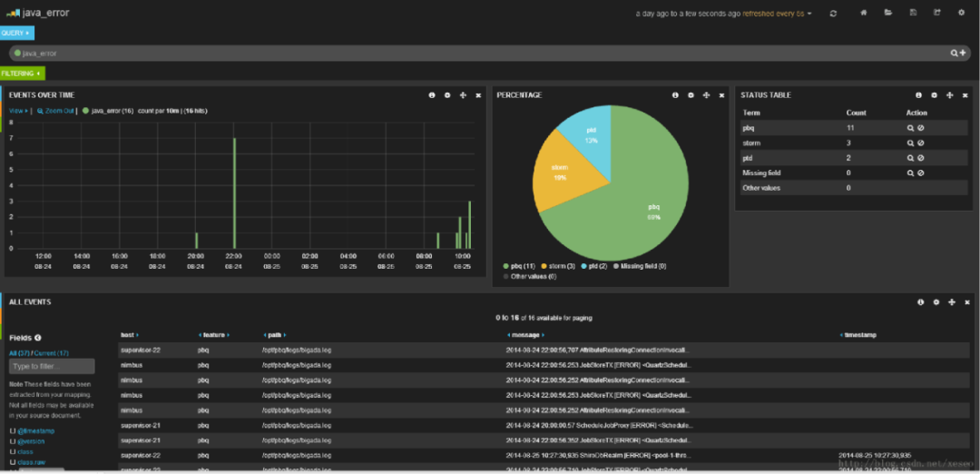Click move handle of the All Events panel
This screenshot has width=980, height=474.
click(x=951, y=302)
